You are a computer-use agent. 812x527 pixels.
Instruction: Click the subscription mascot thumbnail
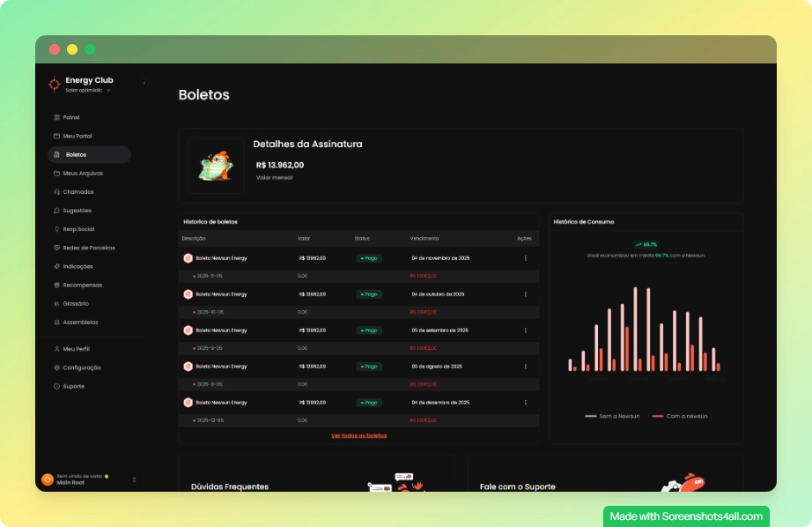pyautogui.click(x=216, y=166)
